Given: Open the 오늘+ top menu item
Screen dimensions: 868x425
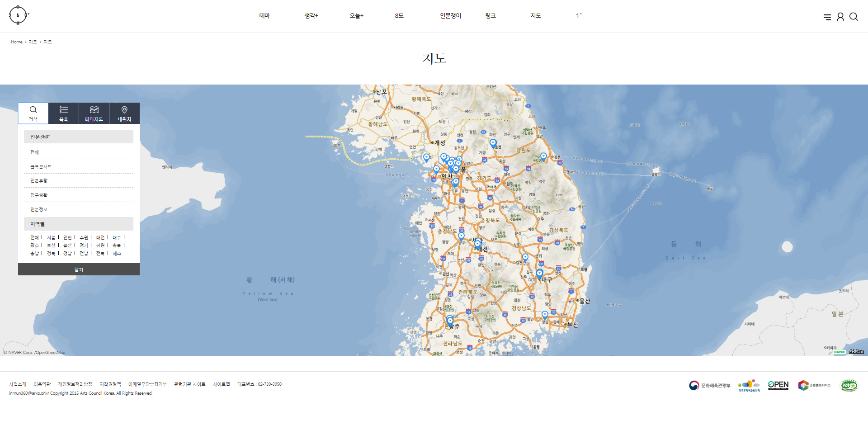Looking at the screenshot, I should (356, 16).
